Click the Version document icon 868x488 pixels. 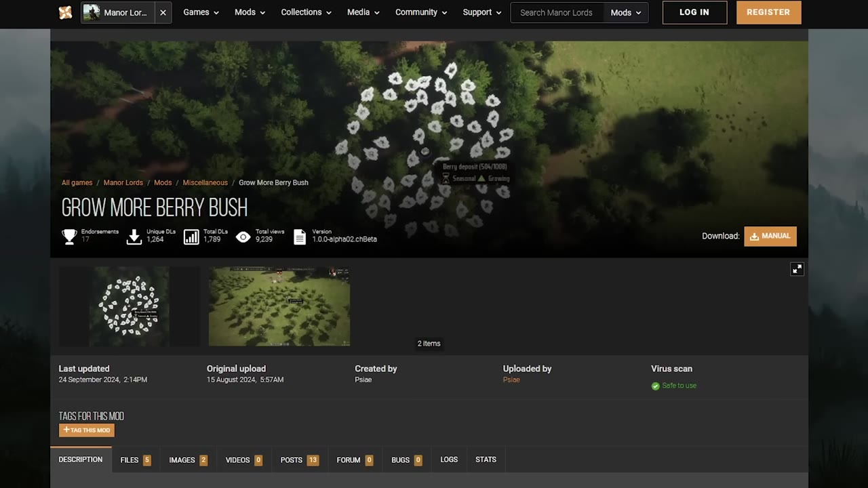coord(300,236)
